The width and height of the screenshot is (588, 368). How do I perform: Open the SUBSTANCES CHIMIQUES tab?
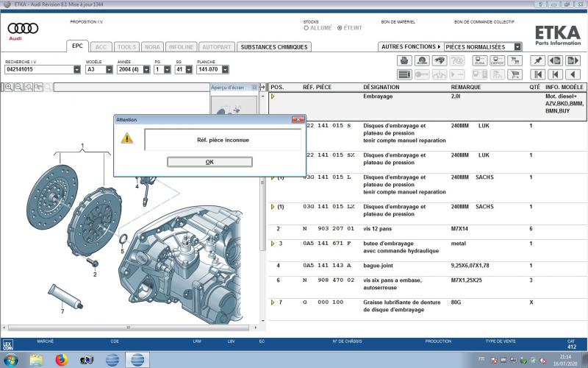click(273, 47)
